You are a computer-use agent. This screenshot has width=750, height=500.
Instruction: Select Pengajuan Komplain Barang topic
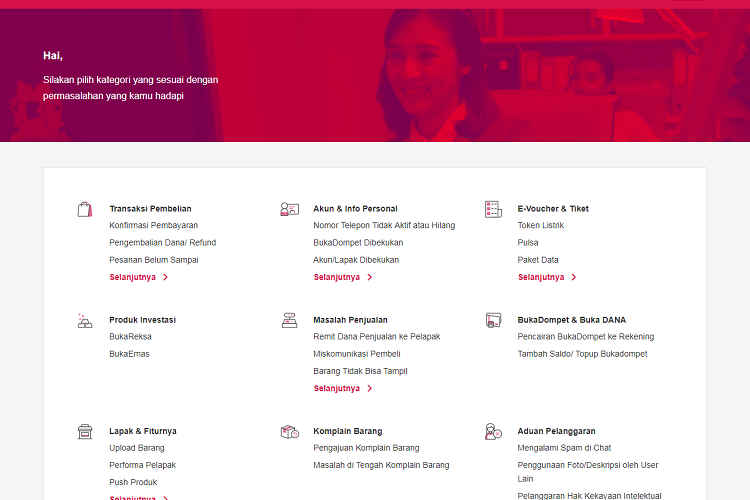(x=366, y=448)
